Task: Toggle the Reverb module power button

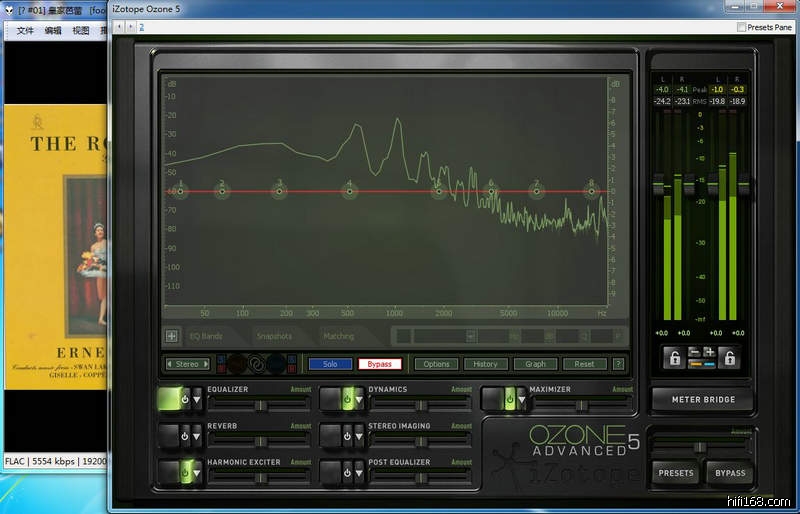Action: pos(183,436)
